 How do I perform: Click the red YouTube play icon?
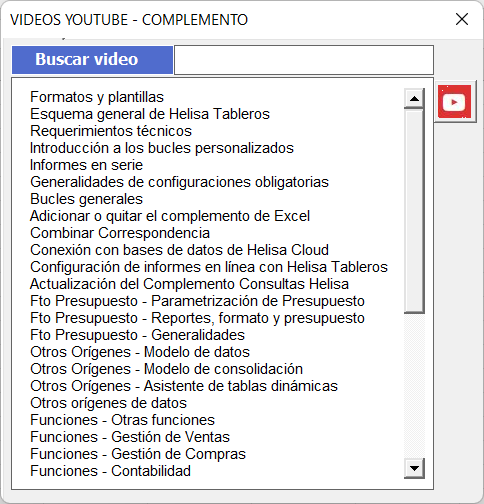[x=455, y=102]
